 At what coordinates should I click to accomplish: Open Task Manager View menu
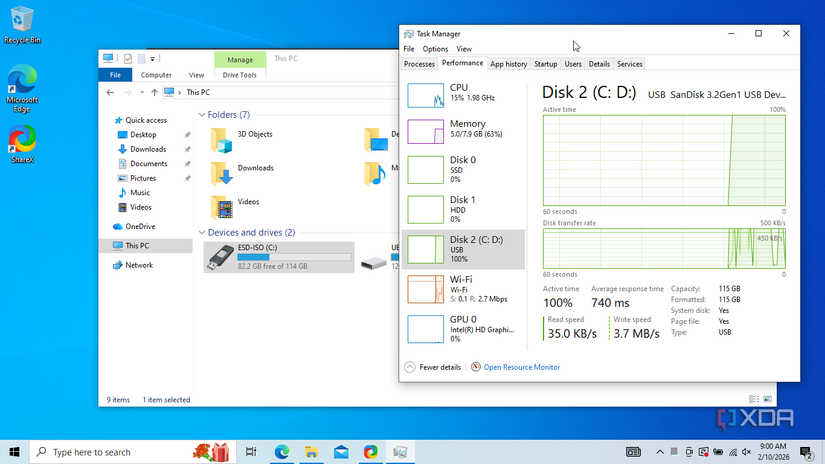464,49
